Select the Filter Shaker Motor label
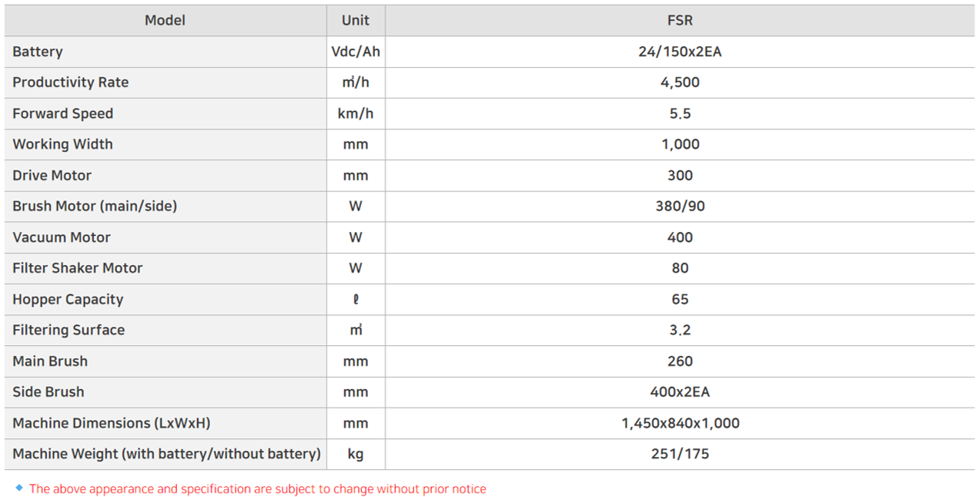The width and height of the screenshot is (980, 497). (x=78, y=268)
